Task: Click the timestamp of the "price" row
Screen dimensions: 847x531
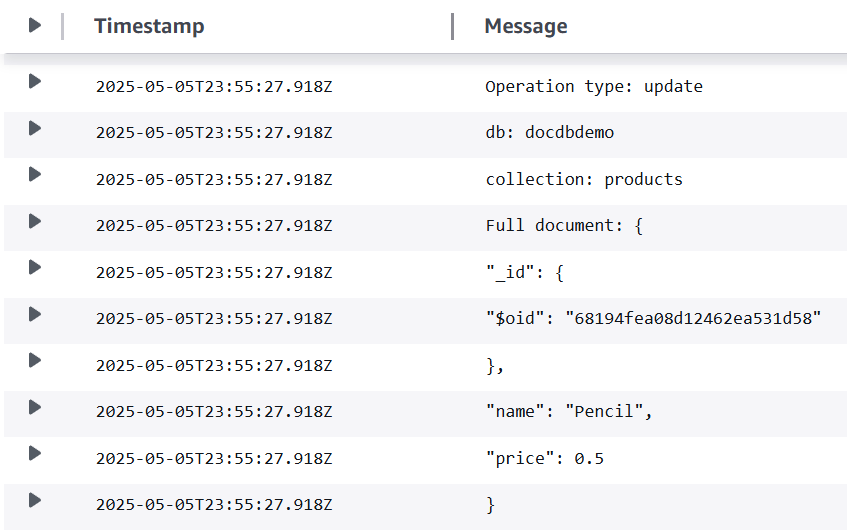Action: click(214, 459)
